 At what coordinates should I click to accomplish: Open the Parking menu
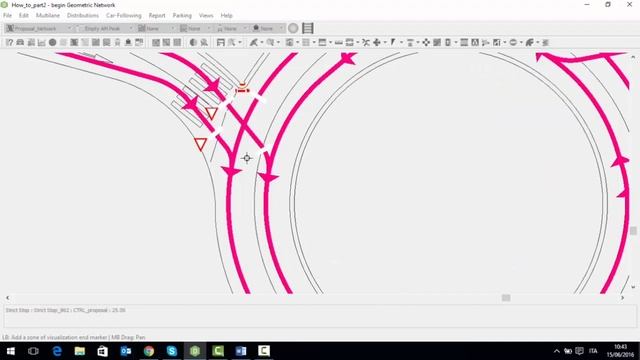point(182,16)
